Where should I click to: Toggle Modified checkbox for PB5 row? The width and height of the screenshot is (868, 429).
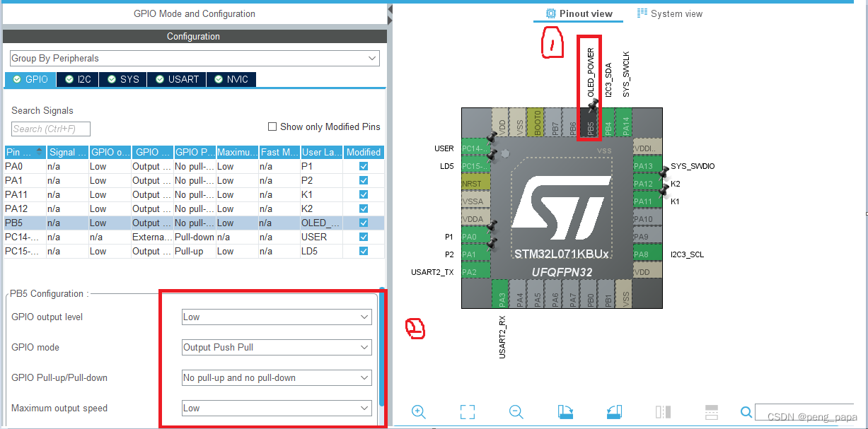point(364,223)
